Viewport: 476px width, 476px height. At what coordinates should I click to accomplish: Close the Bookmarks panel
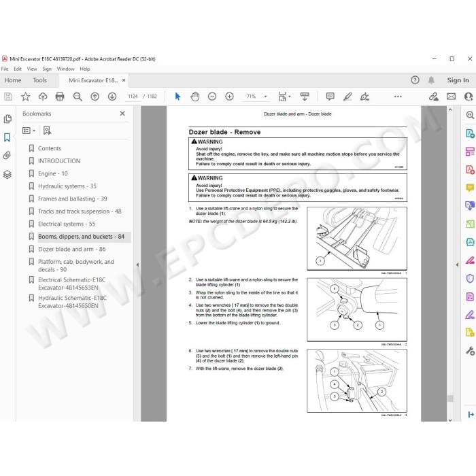click(x=122, y=114)
